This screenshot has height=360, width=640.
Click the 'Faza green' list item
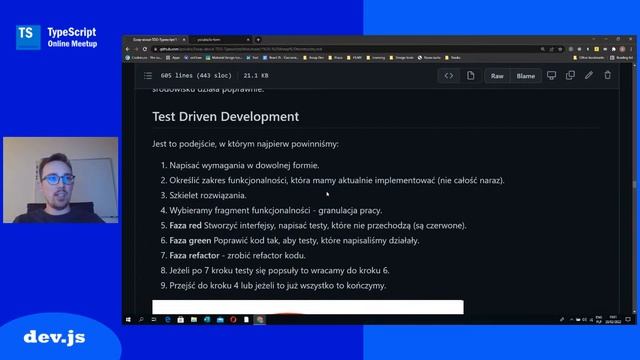click(294, 241)
